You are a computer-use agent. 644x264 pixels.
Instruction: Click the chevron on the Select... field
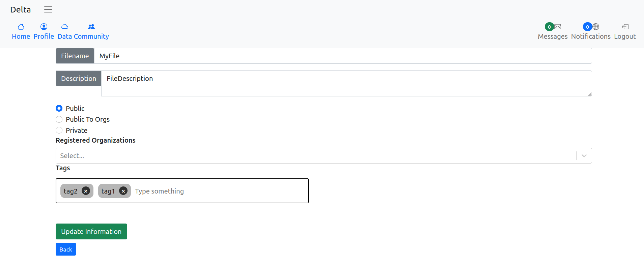pyautogui.click(x=584, y=155)
